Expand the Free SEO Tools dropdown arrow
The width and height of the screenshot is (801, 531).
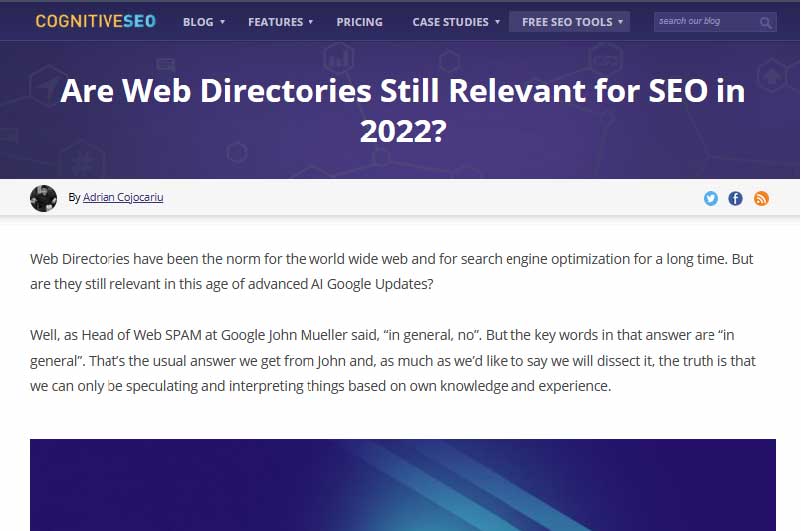(x=621, y=22)
